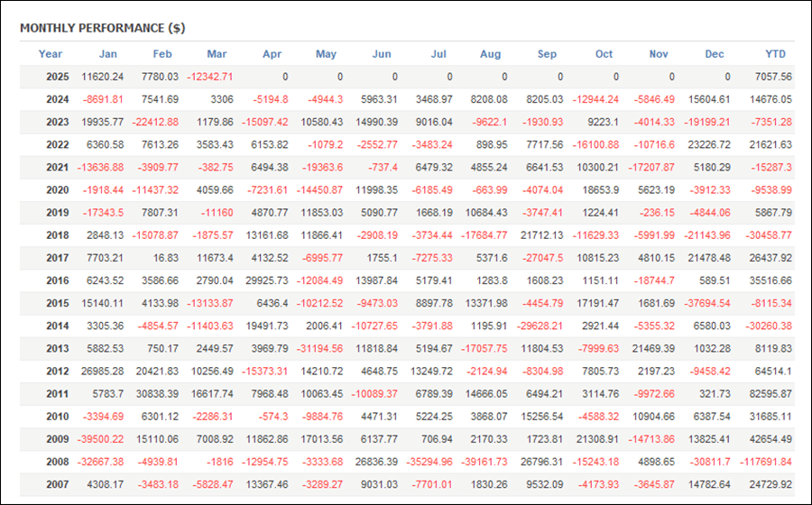Image resolution: width=812 pixels, height=505 pixels.
Task: Click the 2012 YTD value 64514.1
Action: pyautogui.click(x=773, y=372)
